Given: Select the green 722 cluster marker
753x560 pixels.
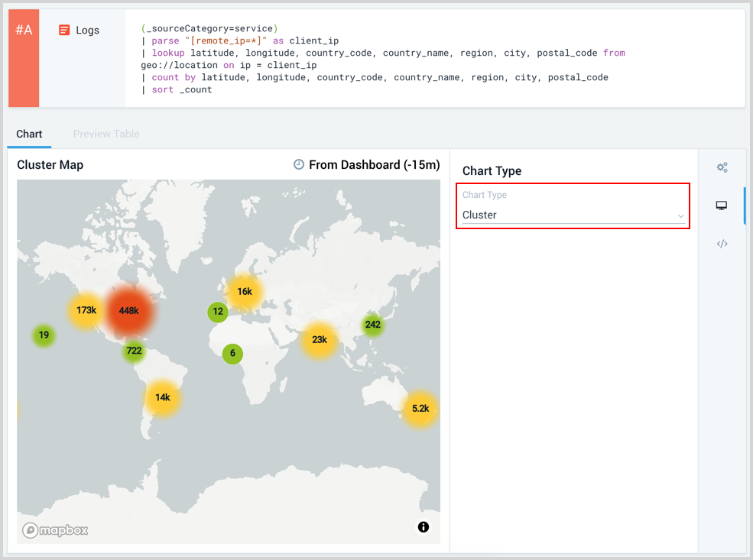Looking at the screenshot, I should click(x=134, y=351).
